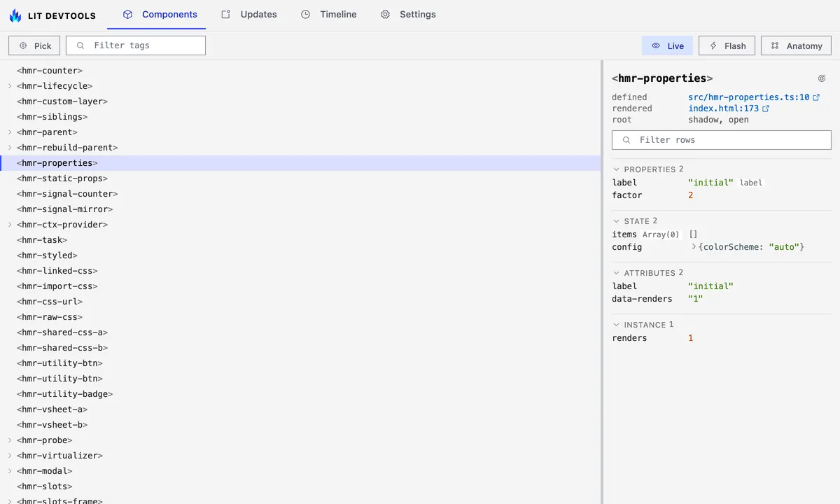Focus the Filter tags search field
Viewport: 840px width, 504px height.
(x=136, y=45)
